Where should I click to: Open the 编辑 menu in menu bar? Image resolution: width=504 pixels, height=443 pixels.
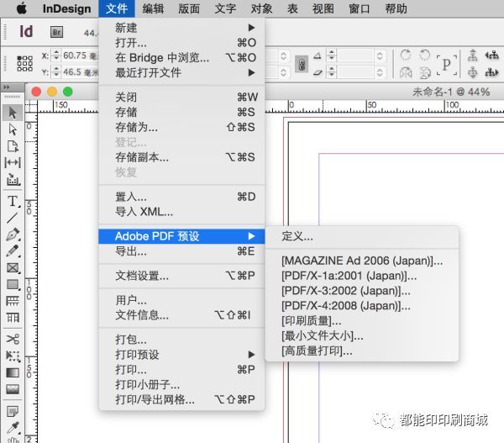pyautogui.click(x=153, y=9)
